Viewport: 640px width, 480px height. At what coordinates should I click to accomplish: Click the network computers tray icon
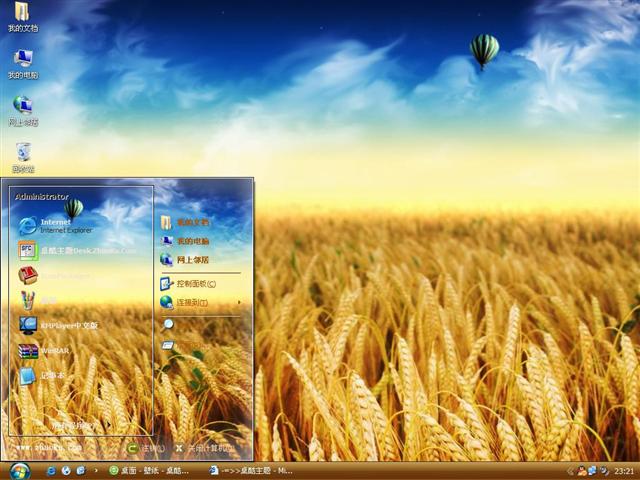click(x=592, y=471)
